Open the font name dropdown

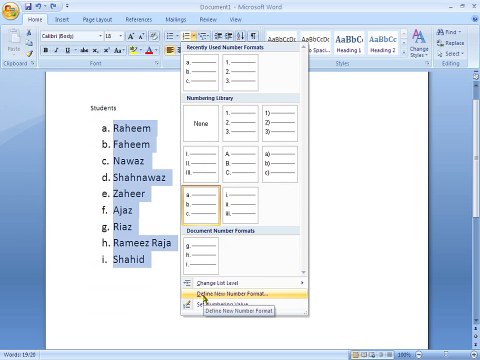click(100, 36)
